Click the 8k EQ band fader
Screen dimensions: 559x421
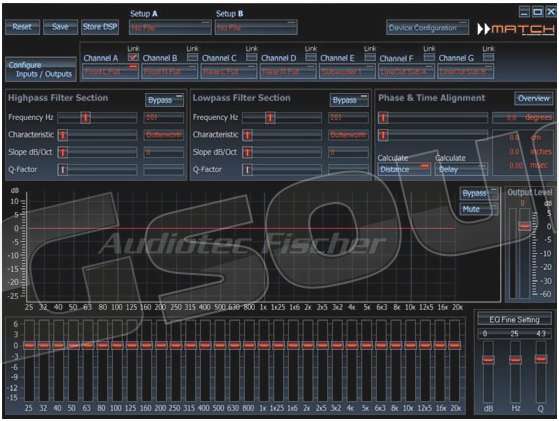tap(396, 345)
